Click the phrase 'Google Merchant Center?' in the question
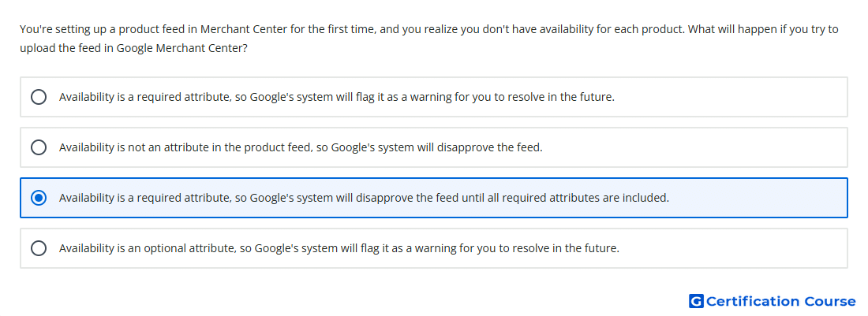The height and width of the screenshot is (316, 868). pos(181,48)
